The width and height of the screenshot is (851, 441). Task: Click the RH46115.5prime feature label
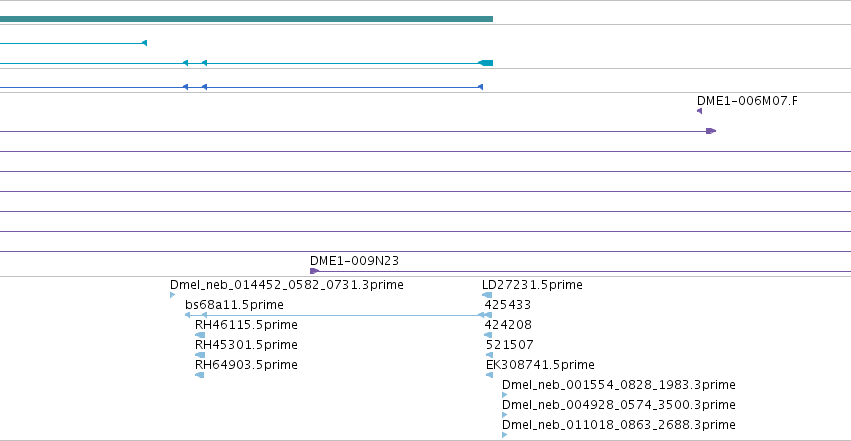tap(246, 325)
